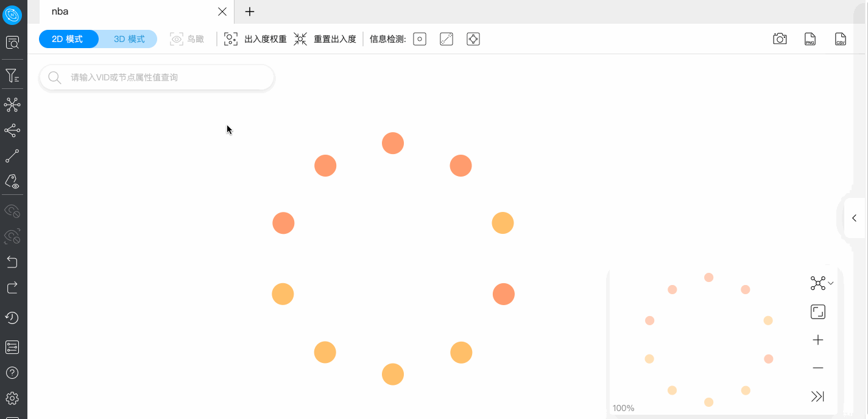Take a snapshot with the camera icon
The image size is (868, 419).
click(779, 38)
